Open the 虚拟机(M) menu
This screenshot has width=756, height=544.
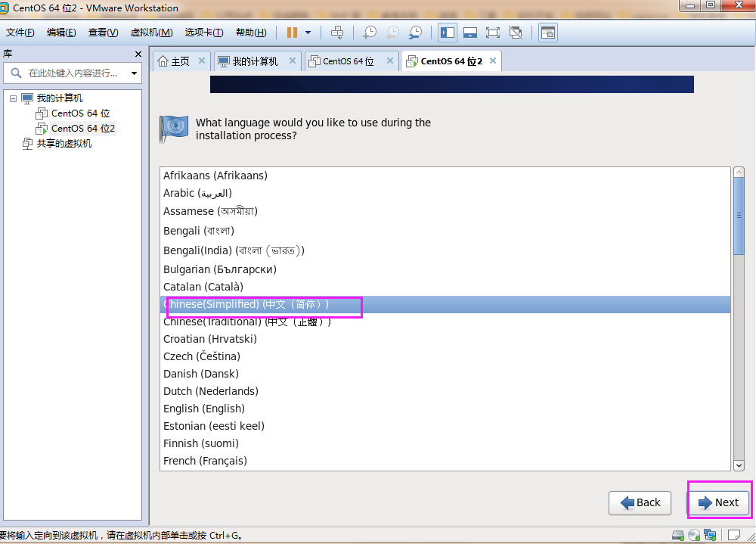coord(151,33)
